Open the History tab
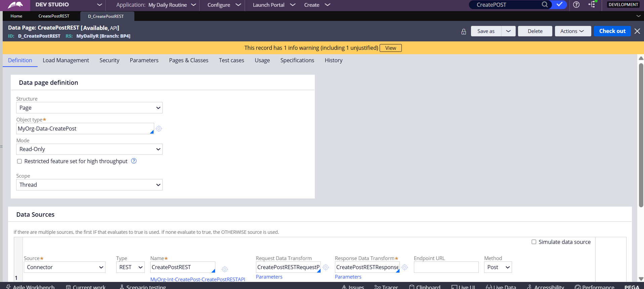The width and height of the screenshot is (644, 289). [334, 60]
